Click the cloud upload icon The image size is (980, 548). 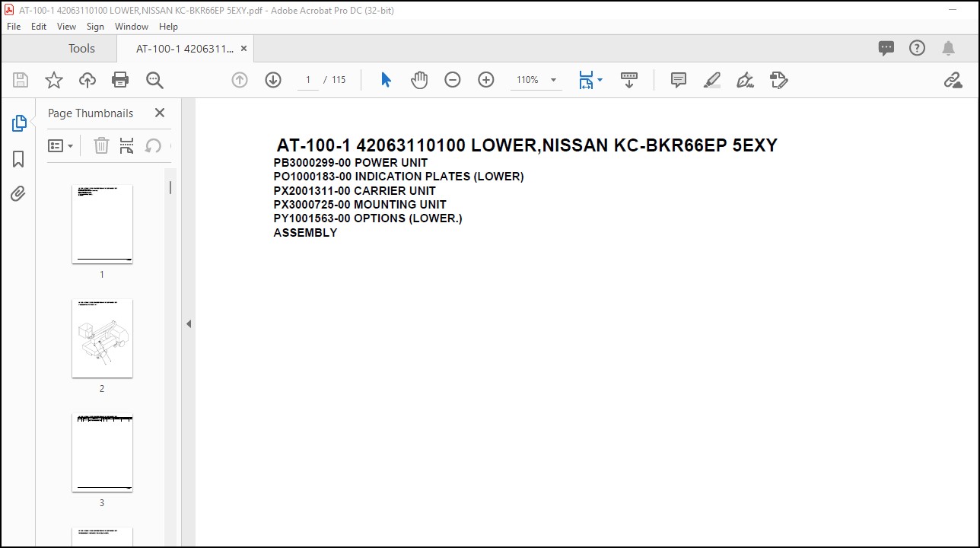87,80
